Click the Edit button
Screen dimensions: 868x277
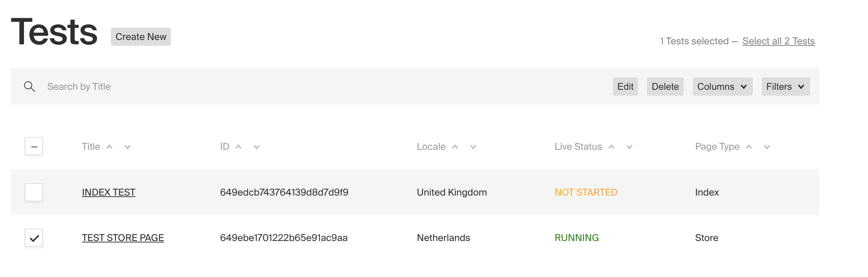(625, 87)
